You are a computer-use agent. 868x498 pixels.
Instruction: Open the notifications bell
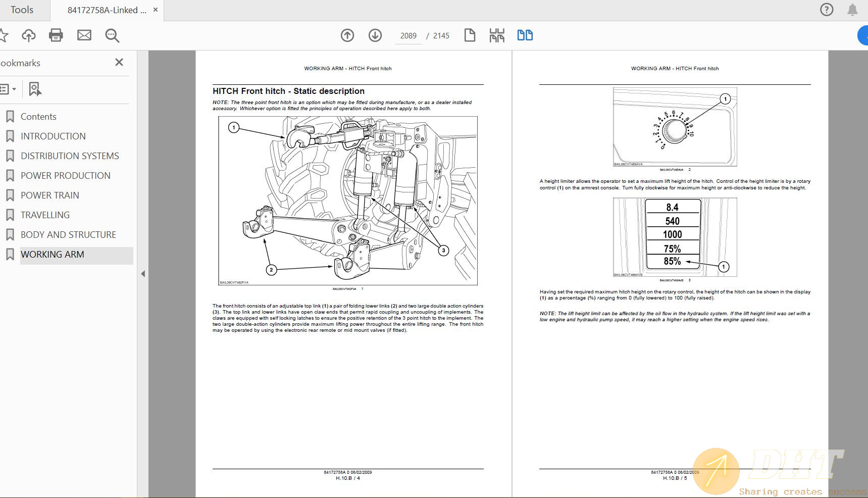click(x=852, y=10)
